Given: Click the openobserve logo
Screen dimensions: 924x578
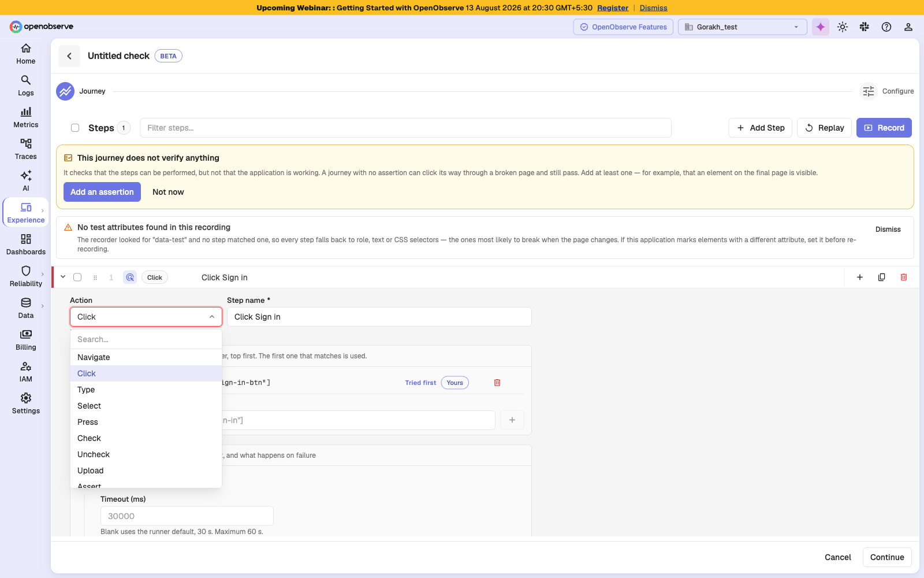Looking at the screenshot, I should click(x=42, y=27).
